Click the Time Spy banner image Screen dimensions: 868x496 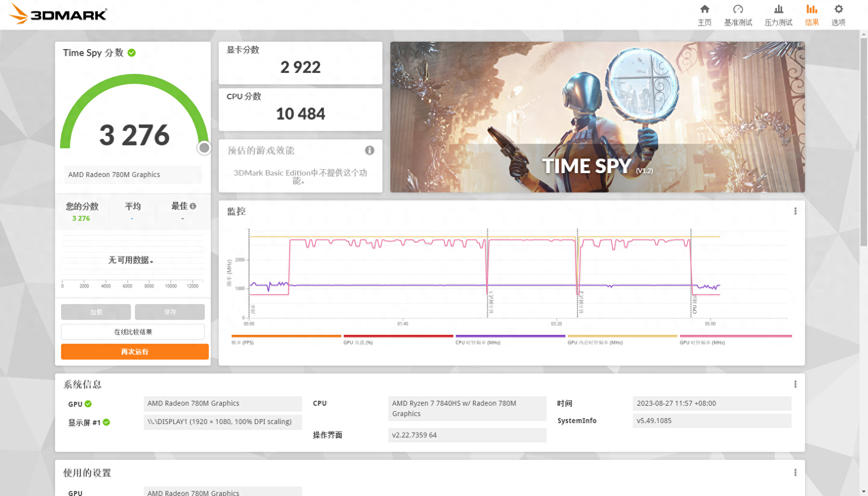[598, 117]
